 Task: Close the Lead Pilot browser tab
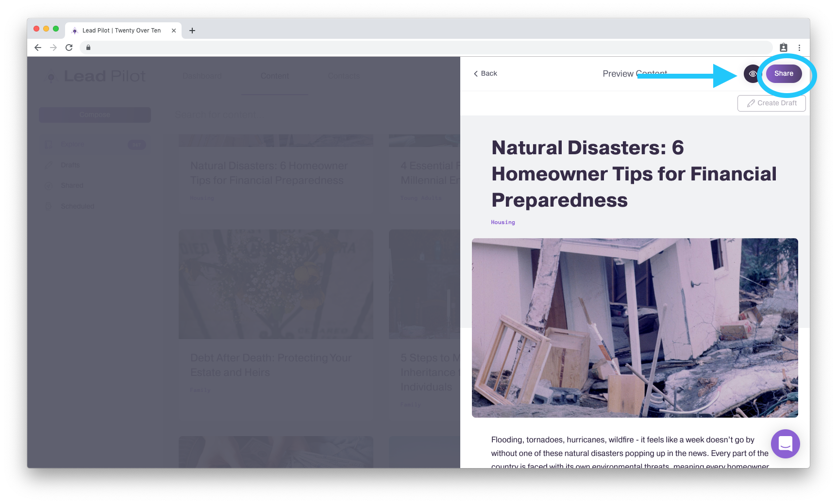tap(174, 31)
